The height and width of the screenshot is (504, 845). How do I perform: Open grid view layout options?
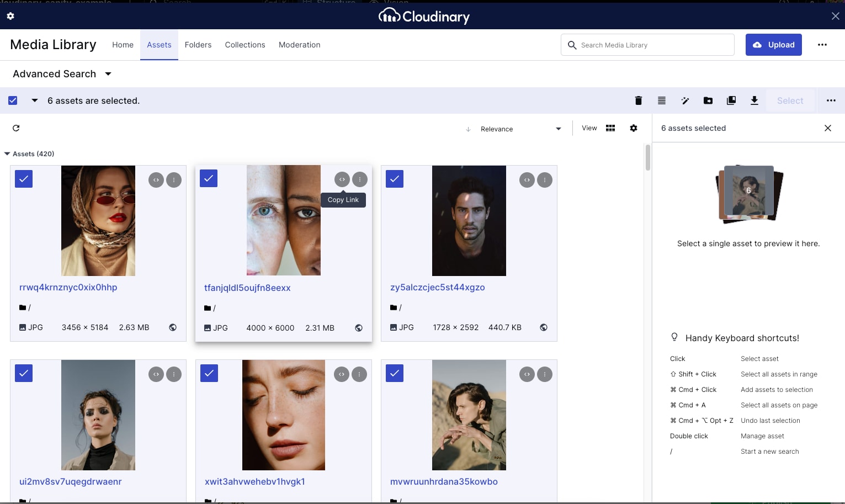pyautogui.click(x=610, y=128)
